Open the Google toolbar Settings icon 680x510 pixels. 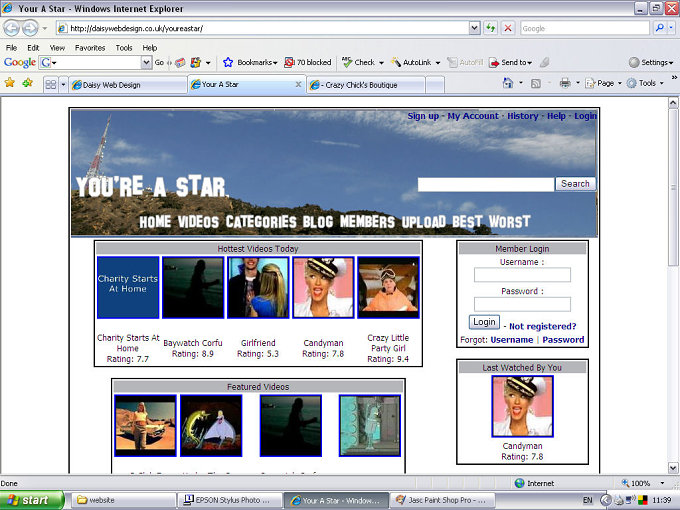634,62
